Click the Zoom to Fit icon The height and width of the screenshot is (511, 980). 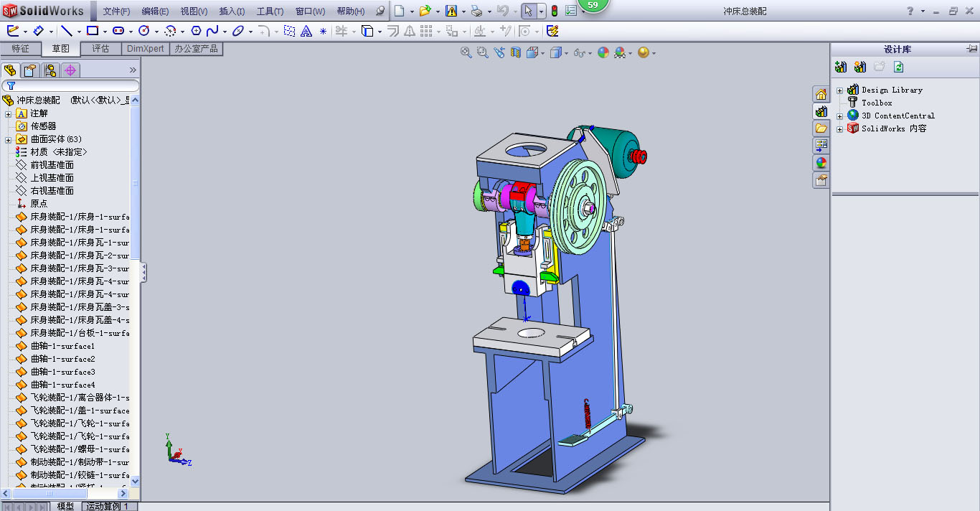coord(466,52)
